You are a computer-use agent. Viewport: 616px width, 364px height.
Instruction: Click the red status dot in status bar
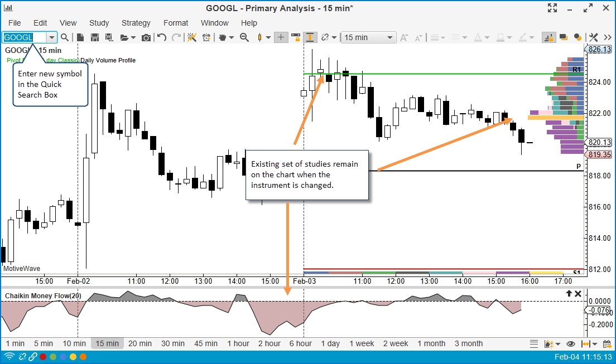click(x=43, y=357)
